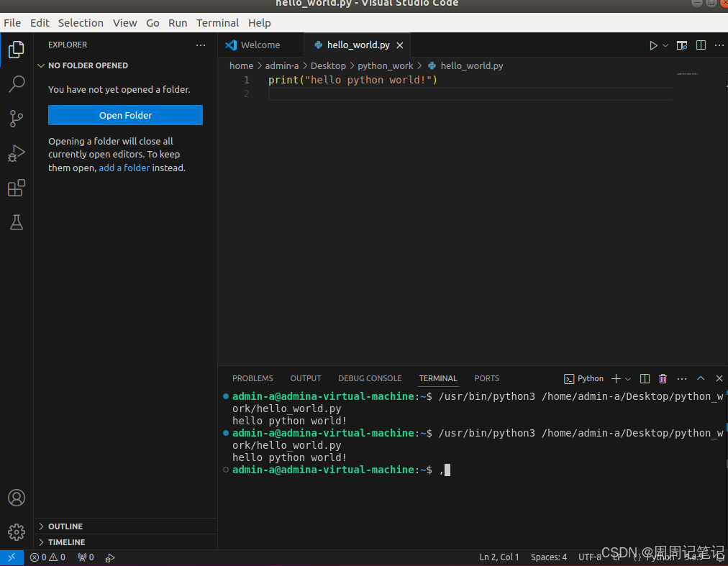The width and height of the screenshot is (728, 566).
Task: Open the Search view icon
Action: pyautogui.click(x=16, y=84)
